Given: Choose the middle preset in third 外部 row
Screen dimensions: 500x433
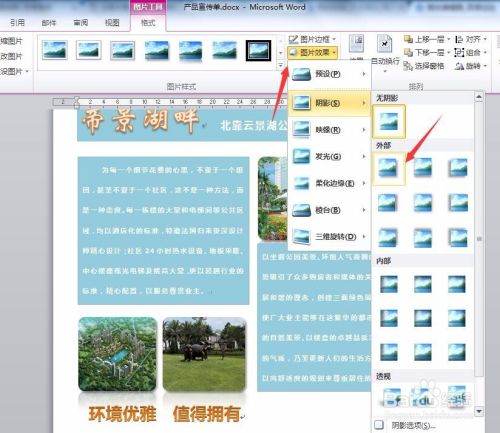Looking at the screenshot, I should click(423, 237).
